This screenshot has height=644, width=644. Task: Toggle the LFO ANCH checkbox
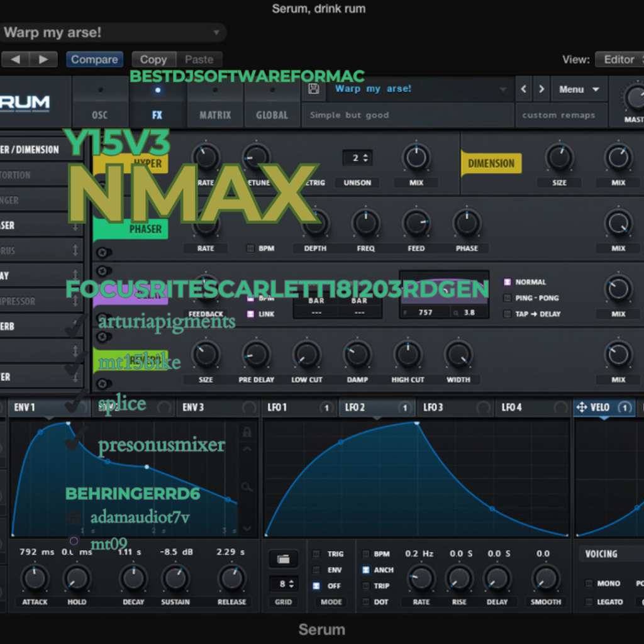coord(366,570)
